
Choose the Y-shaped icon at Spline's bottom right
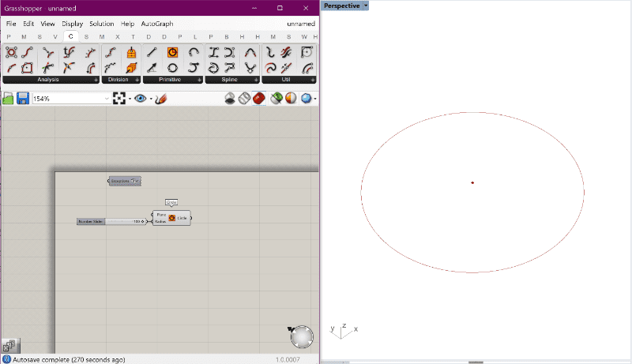250,68
